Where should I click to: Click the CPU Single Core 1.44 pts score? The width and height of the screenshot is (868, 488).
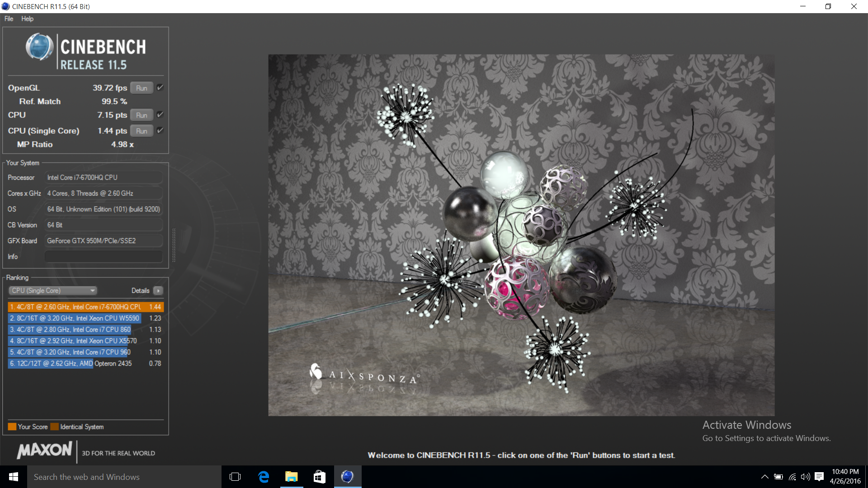pos(112,131)
